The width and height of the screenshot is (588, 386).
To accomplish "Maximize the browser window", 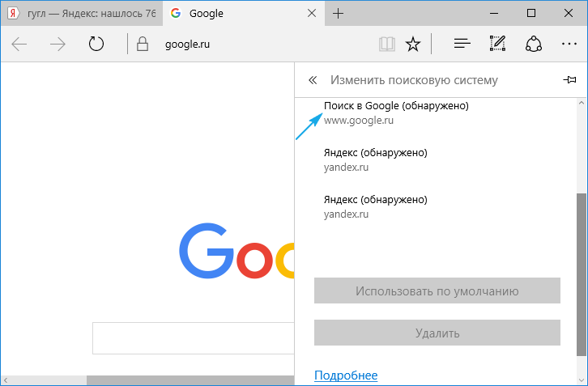I will 531,13.
